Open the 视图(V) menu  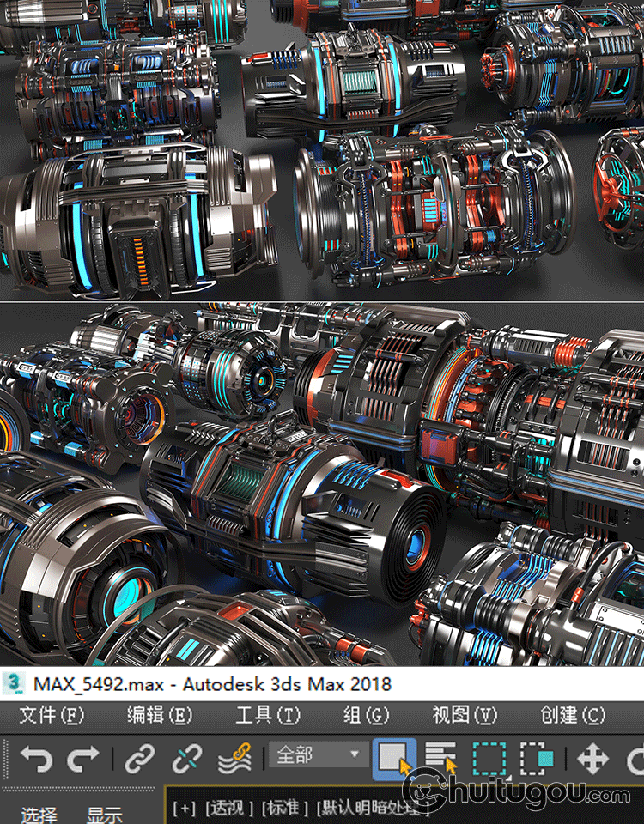click(465, 715)
